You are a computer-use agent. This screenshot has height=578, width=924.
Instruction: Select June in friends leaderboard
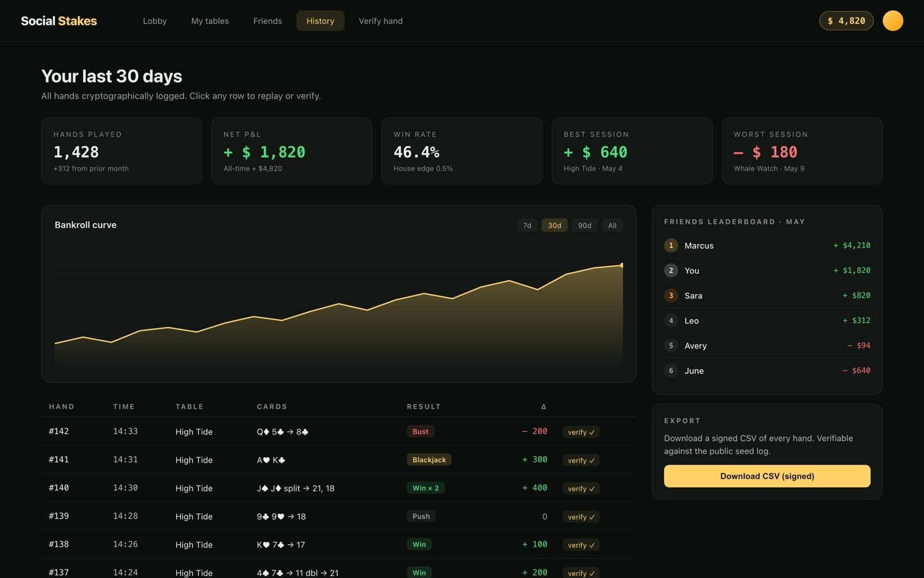(x=767, y=370)
